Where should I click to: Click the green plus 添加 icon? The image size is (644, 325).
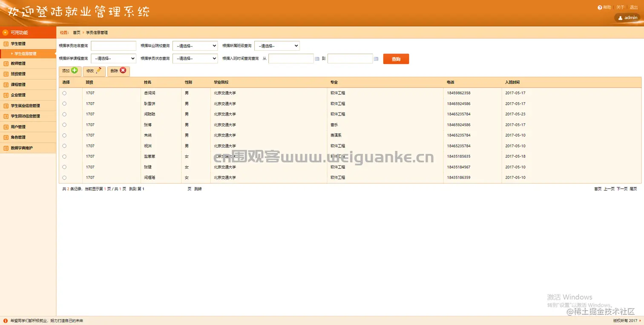75,71
